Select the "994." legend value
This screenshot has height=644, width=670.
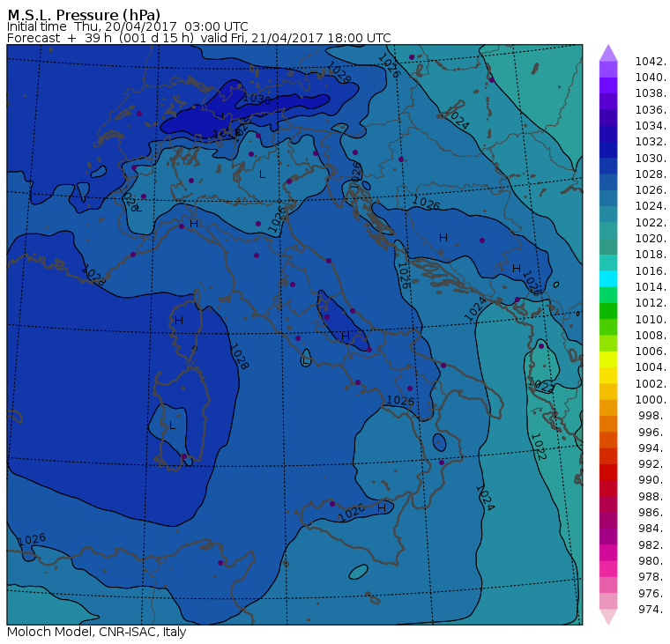[x=652, y=448]
